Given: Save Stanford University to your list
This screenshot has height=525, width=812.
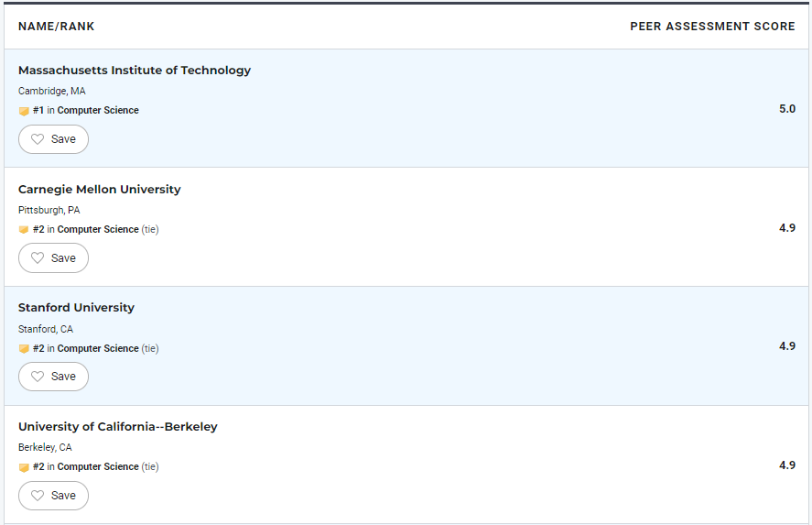Looking at the screenshot, I should [x=53, y=377].
